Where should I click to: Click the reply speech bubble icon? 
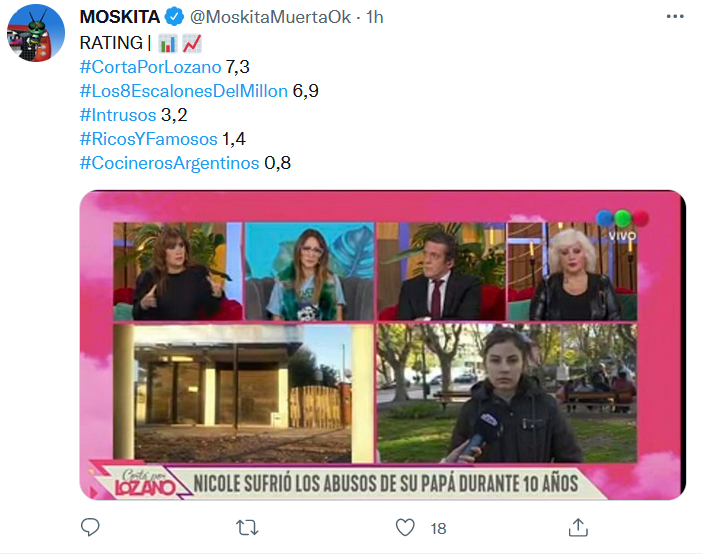click(90, 527)
